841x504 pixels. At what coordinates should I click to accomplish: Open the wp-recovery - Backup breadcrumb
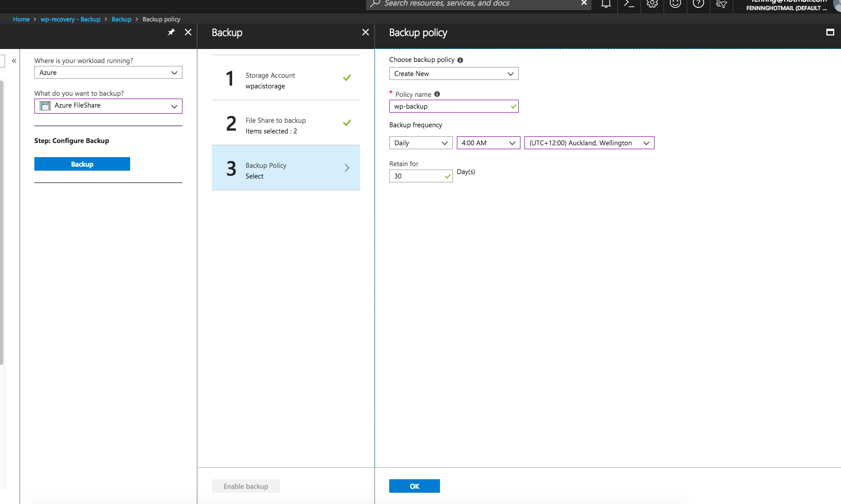pyautogui.click(x=70, y=19)
